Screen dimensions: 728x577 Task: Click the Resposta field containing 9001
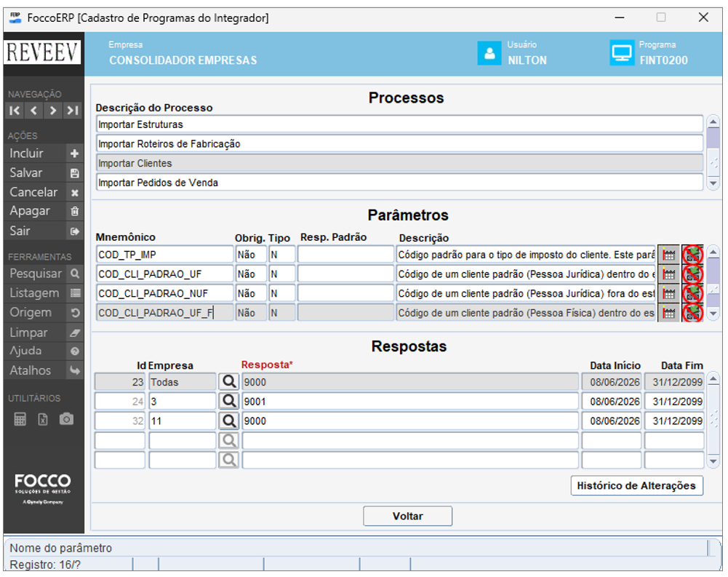410,402
